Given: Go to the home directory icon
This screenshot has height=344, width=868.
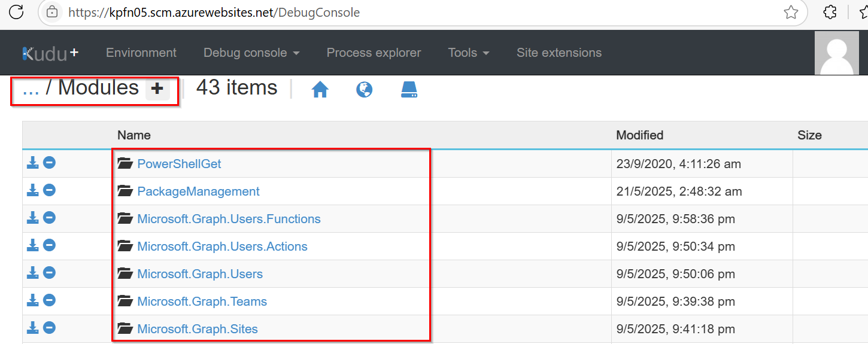Looking at the screenshot, I should [x=320, y=90].
